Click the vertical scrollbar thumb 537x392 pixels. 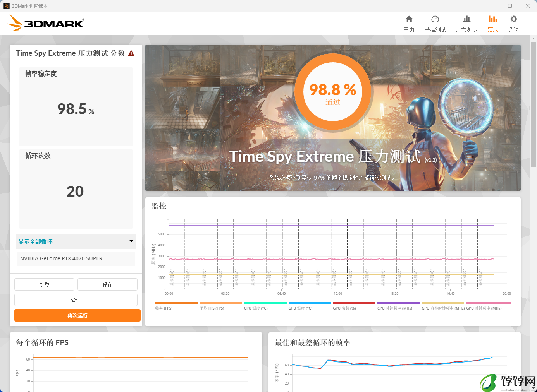[534, 104]
